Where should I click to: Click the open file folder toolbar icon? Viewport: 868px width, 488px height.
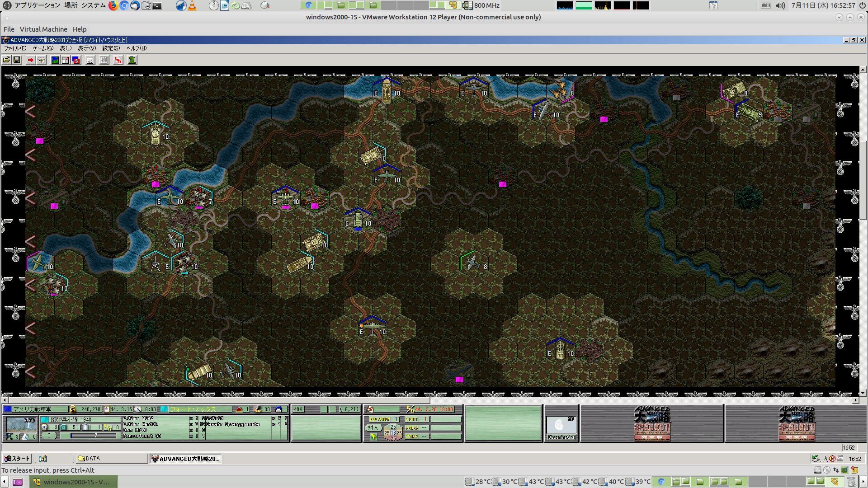click(6, 60)
